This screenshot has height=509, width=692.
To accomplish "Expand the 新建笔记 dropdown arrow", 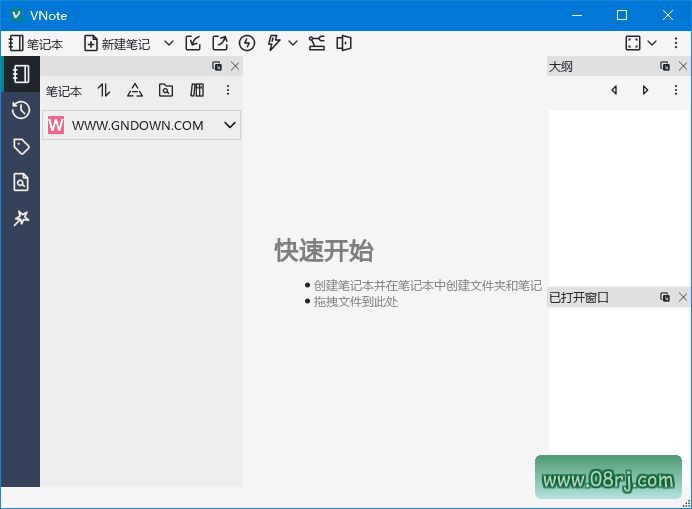I will (169, 43).
